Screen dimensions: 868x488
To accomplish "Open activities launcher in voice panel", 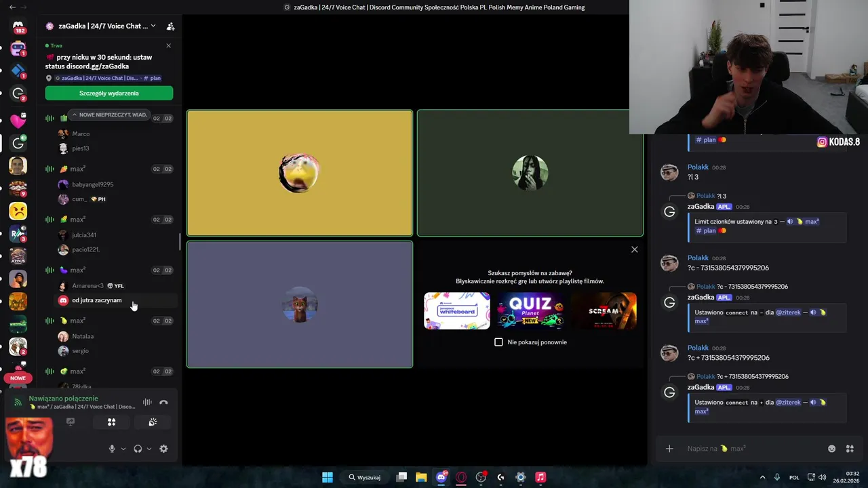I will pos(111,422).
